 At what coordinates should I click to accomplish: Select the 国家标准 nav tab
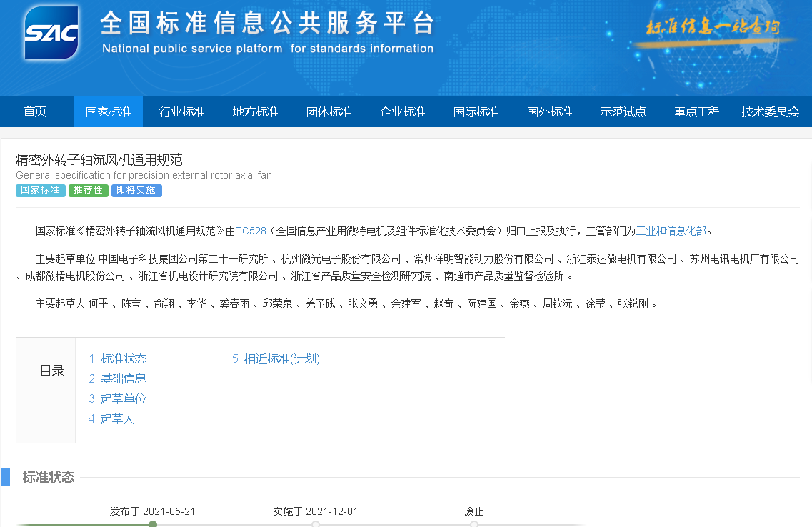(x=109, y=111)
